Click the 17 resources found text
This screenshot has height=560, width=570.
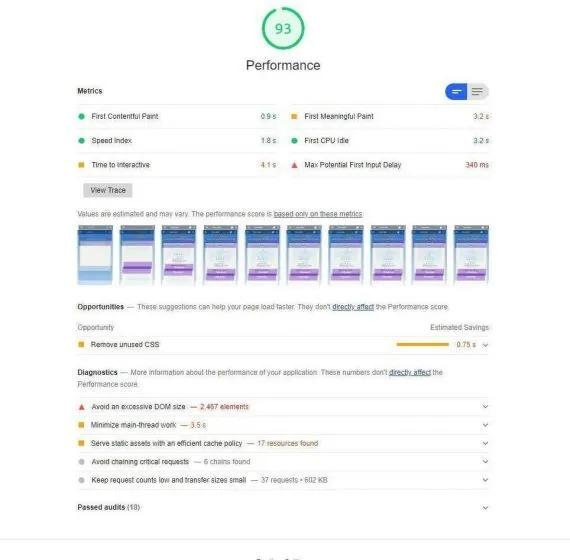pos(288,443)
